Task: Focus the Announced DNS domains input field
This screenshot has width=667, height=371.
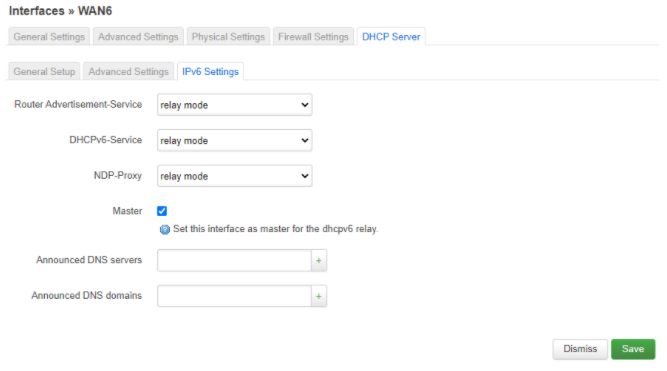Action: (x=234, y=296)
